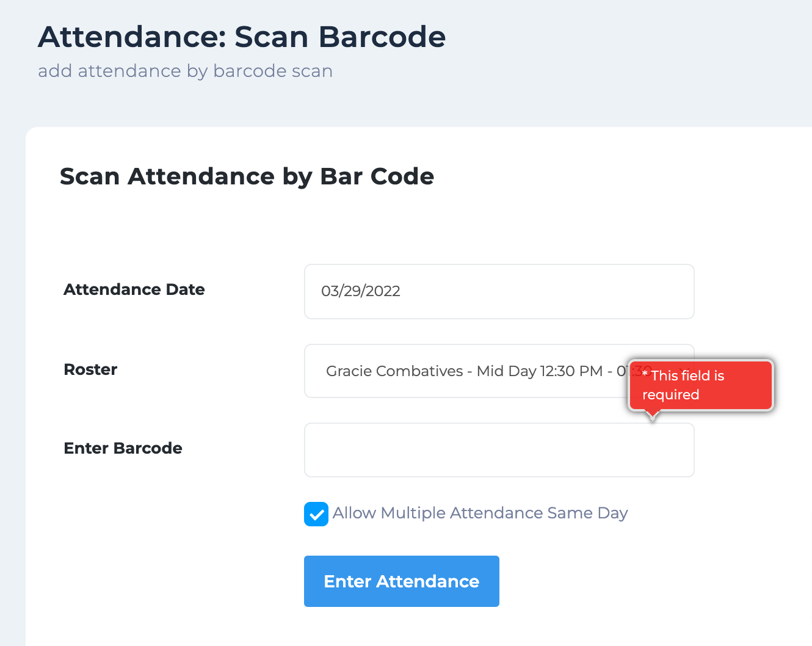Click the add attendance by barcode scan subtitle

(x=185, y=71)
